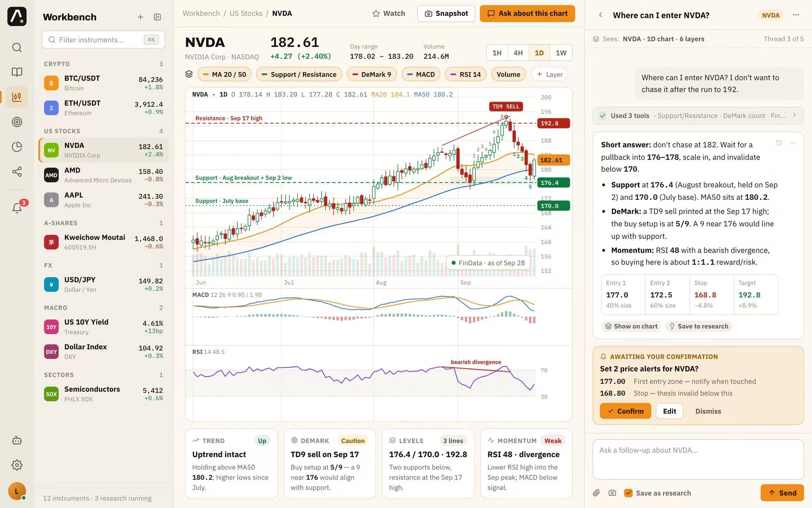This screenshot has width=812, height=508.
Task: Collapse the Workbench panel via sidebar icon
Action: point(157,17)
